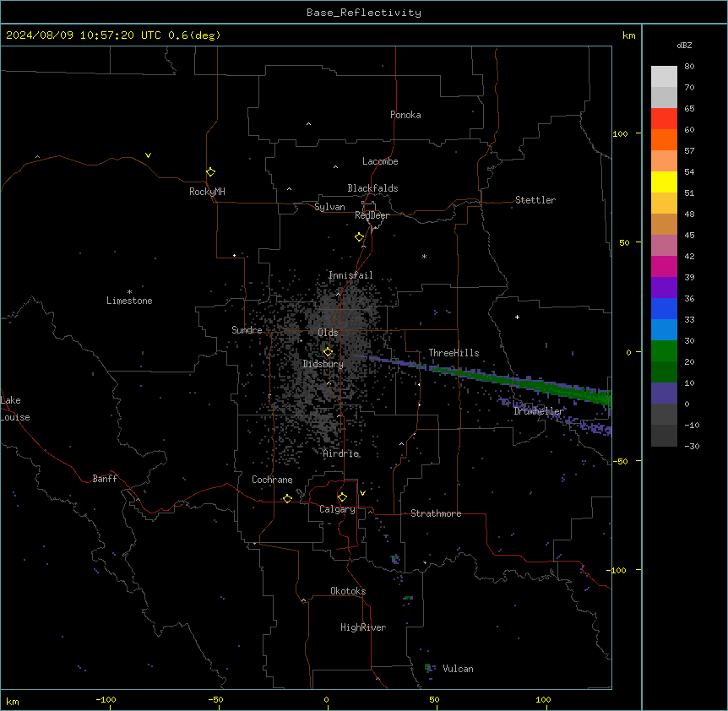Click the yellow marker south of Cochrane
The image size is (728, 711).
tap(287, 498)
